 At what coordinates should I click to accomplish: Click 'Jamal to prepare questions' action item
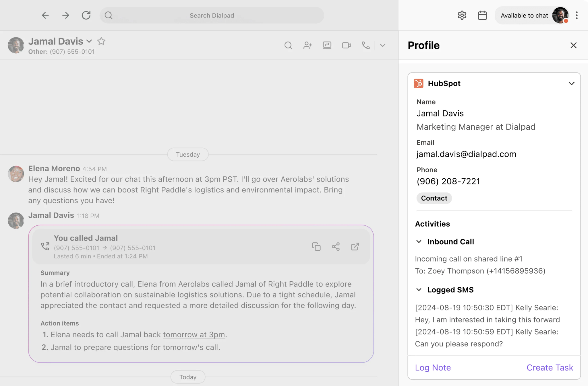click(135, 347)
